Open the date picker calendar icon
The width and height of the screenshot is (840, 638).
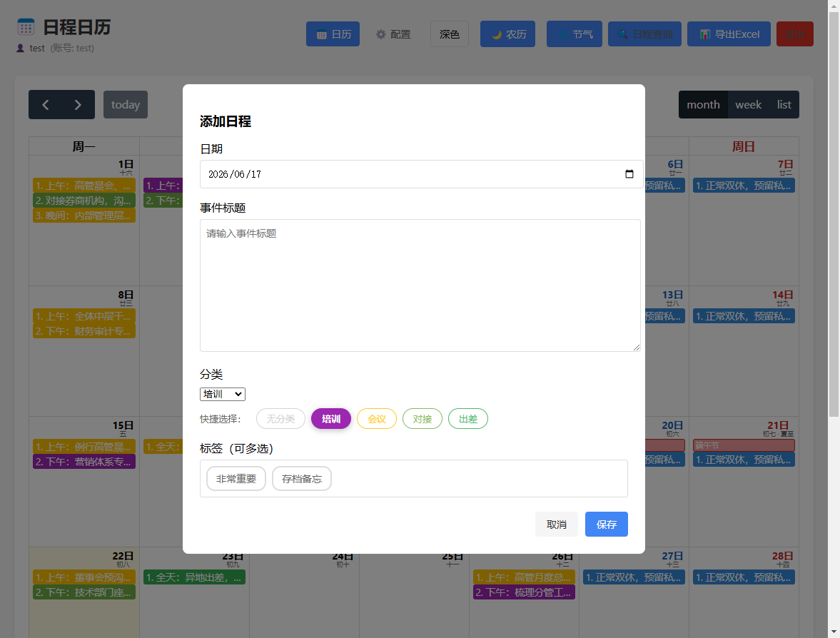click(629, 174)
